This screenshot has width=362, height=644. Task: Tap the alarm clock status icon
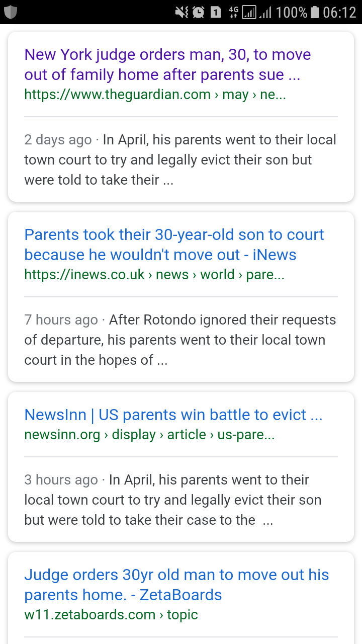[198, 12]
